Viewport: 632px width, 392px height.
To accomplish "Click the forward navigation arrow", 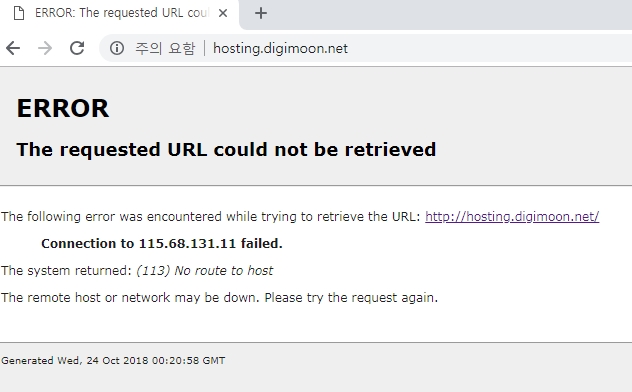I will click(45, 48).
